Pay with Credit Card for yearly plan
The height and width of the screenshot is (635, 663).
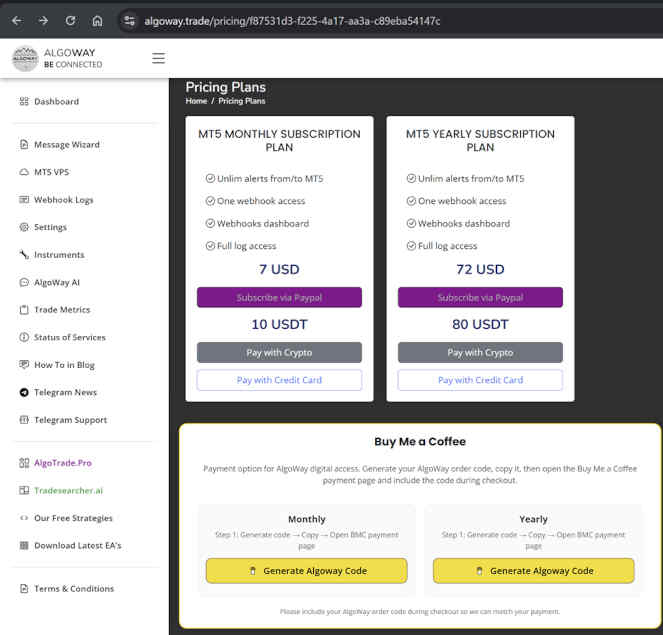(480, 380)
